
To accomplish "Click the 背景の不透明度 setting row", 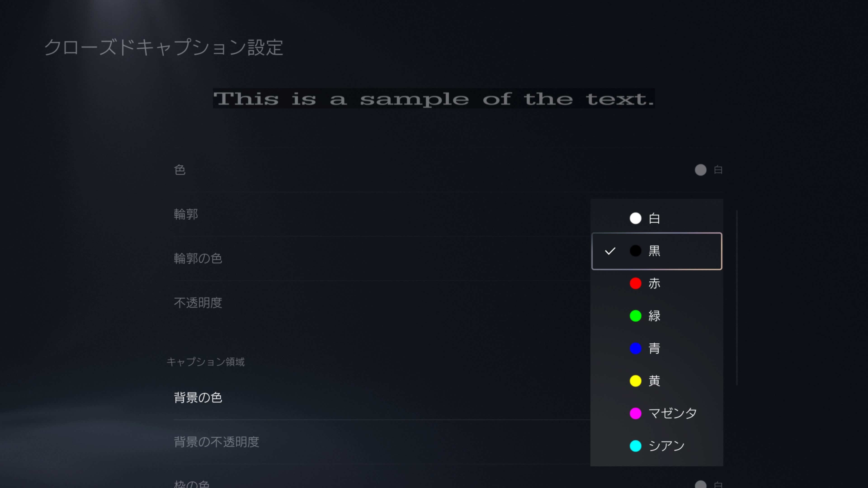I will coord(216,442).
